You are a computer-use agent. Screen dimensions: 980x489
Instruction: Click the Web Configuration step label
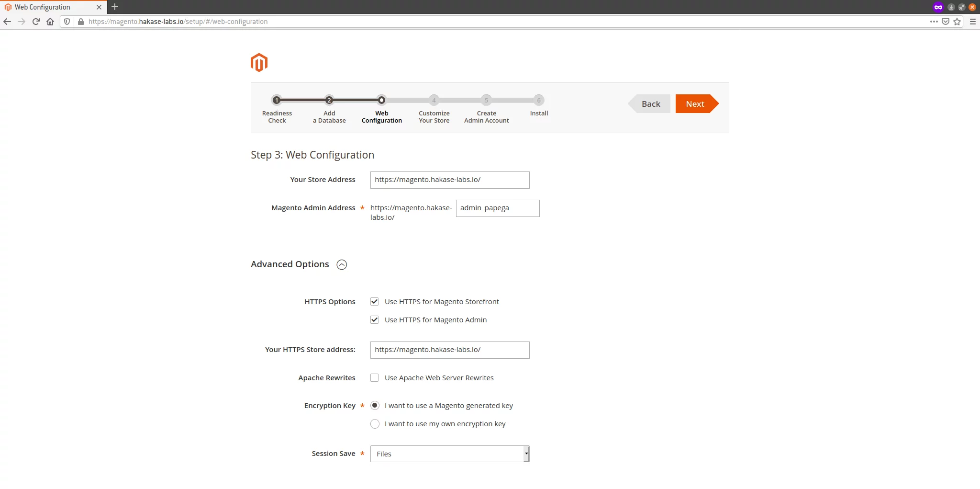[382, 117]
